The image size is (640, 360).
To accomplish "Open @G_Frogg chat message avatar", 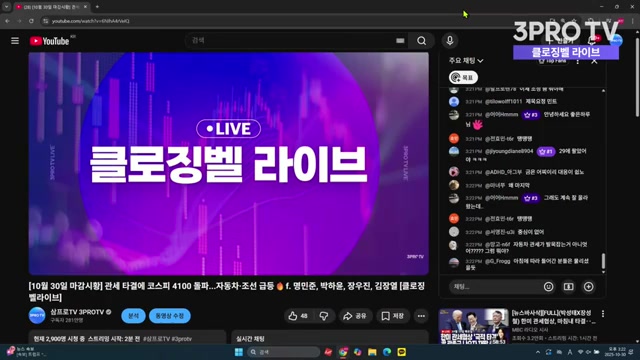I will pyautogui.click(x=454, y=262).
